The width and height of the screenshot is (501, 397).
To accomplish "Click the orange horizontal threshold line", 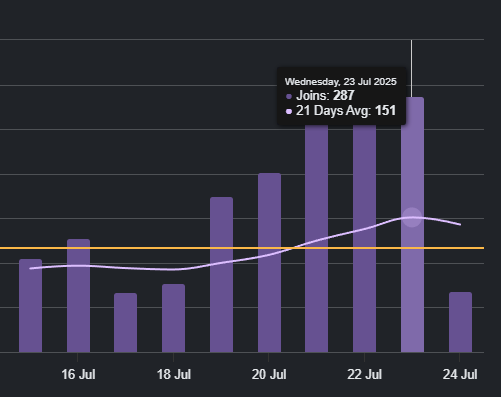I will (242, 248).
